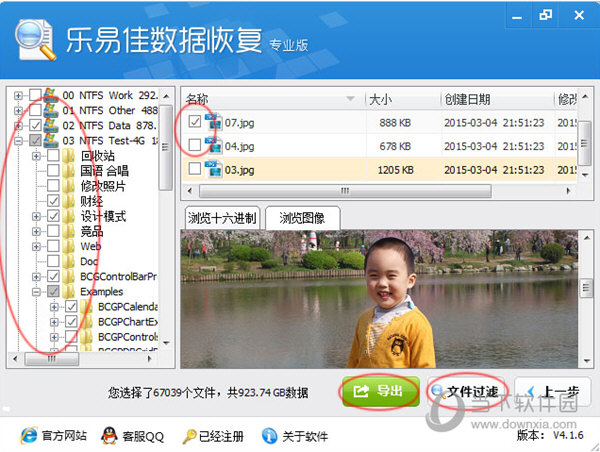This screenshot has height=452, width=600.
Task: Sort by the 名称 column header
Action: [273, 99]
